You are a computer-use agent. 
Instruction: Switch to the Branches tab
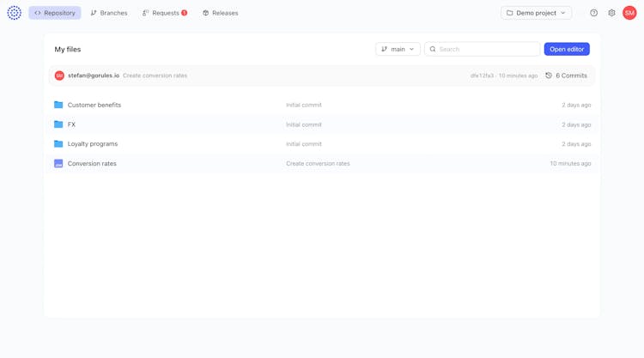pos(109,13)
